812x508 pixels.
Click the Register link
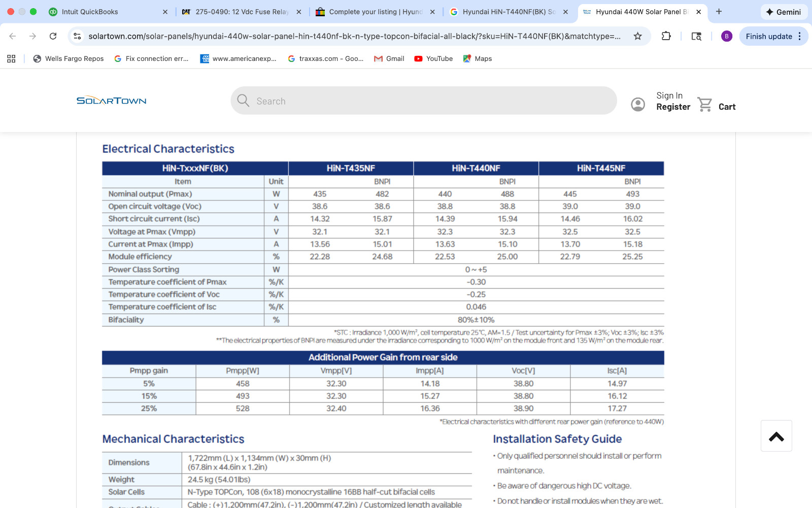673,107
